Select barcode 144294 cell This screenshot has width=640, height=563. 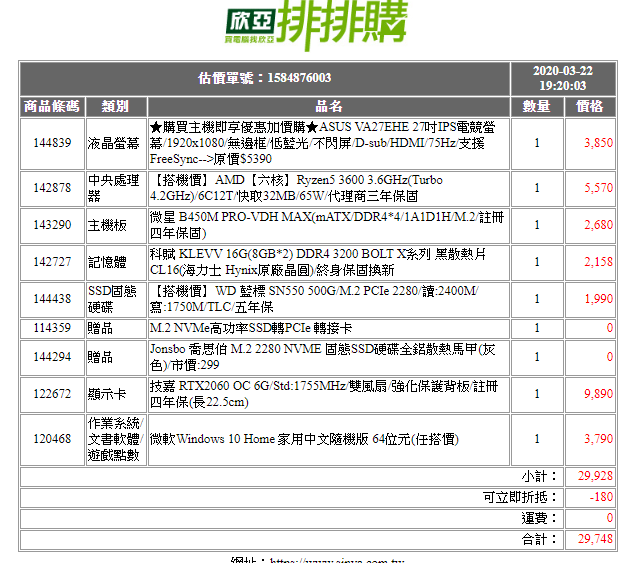click(52, 357)
